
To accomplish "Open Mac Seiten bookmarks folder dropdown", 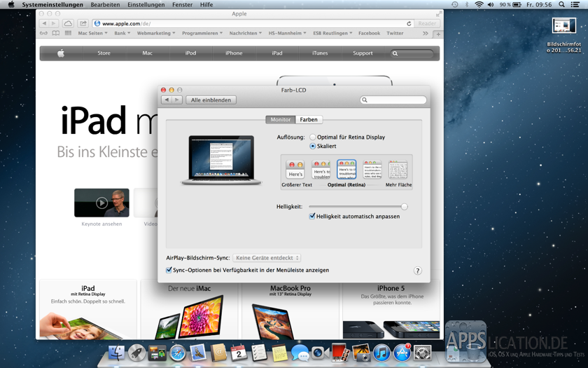I will (92, 33).
